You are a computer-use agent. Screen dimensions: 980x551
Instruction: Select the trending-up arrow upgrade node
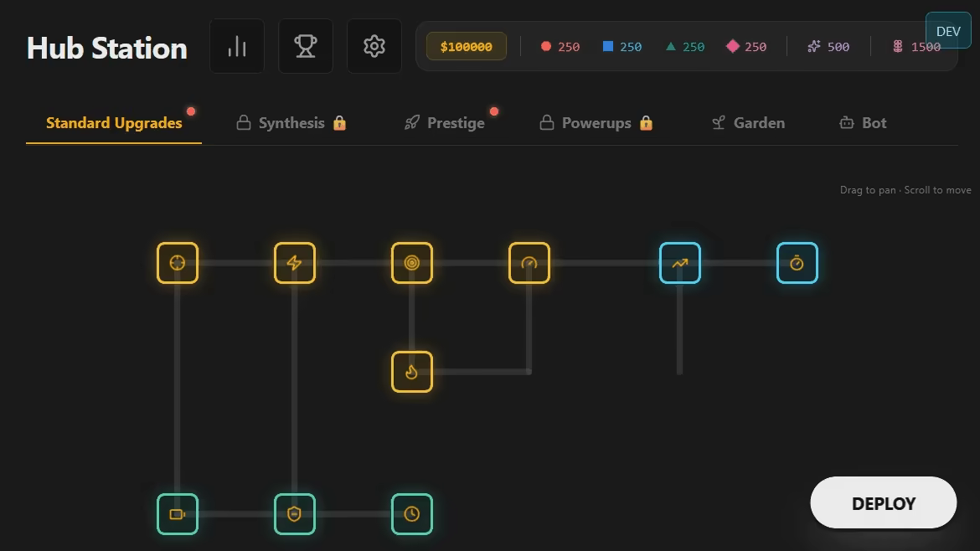click(680, 263)
